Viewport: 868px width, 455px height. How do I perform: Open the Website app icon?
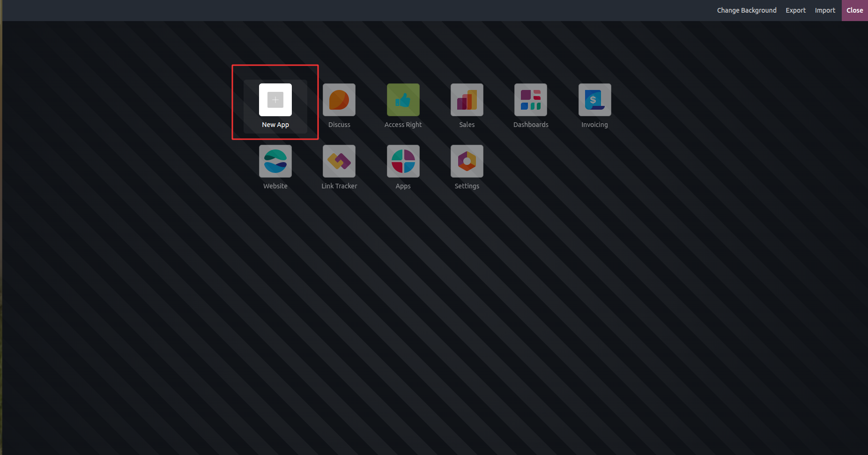(x=275, y=161)
